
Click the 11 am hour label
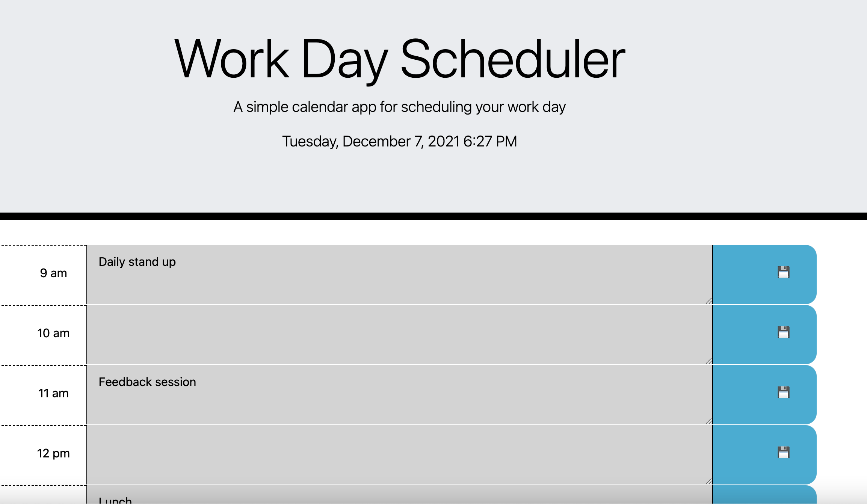(53, 393)
